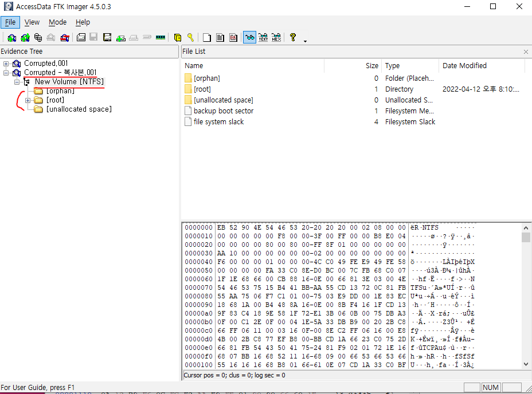
Task: Sort by Date Modified column header
Action: pos(482,66)
